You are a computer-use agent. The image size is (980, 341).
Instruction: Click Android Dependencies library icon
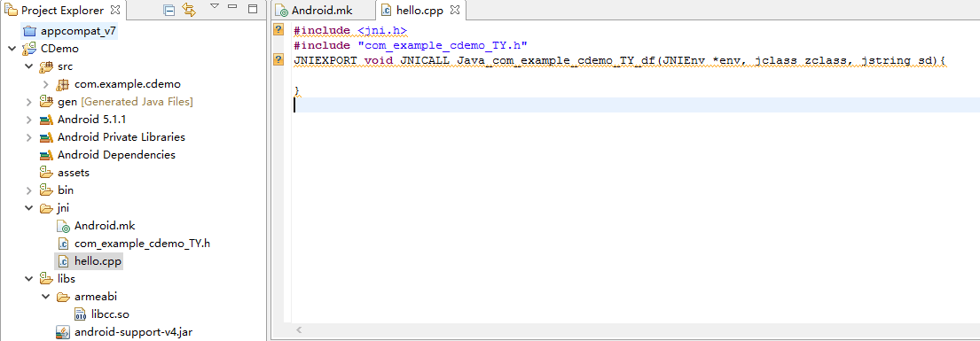click(x=46, y=154)
